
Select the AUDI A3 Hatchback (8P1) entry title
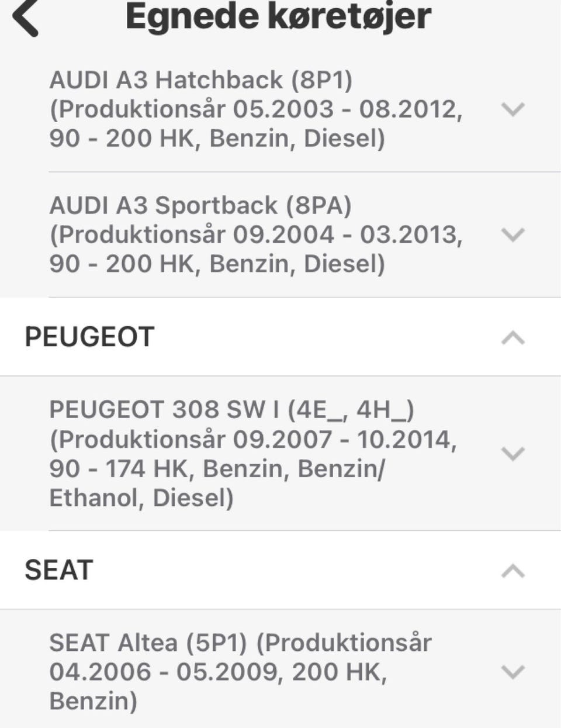(201, 80)
